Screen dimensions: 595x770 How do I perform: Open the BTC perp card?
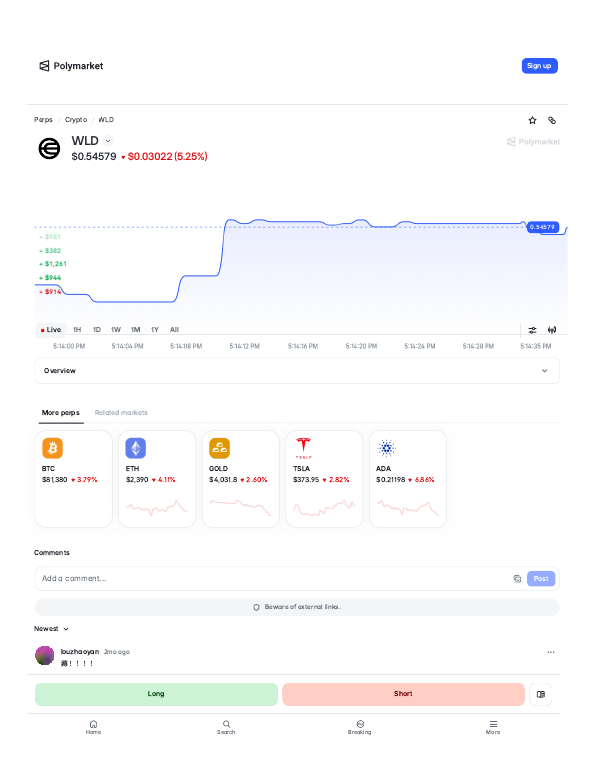pyautogui.click(x=74, y=479)
